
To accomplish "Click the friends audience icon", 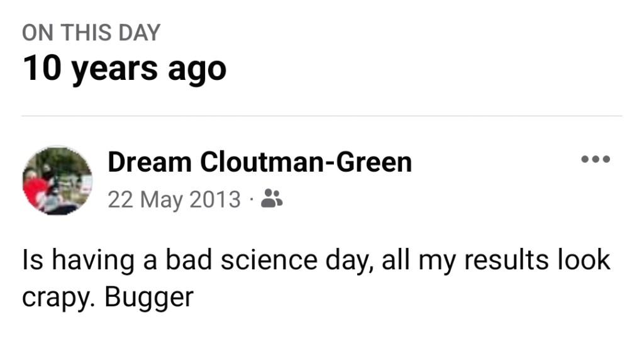I will [271, 199].
